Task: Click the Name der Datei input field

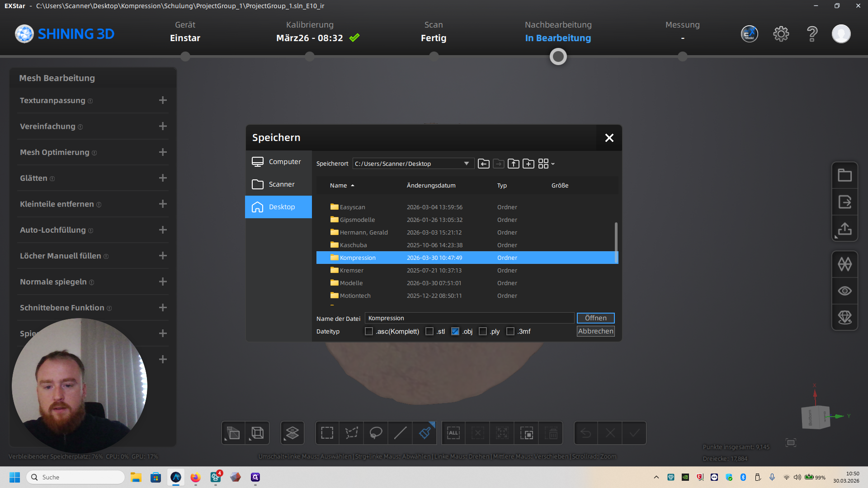Action: (469, 318)
